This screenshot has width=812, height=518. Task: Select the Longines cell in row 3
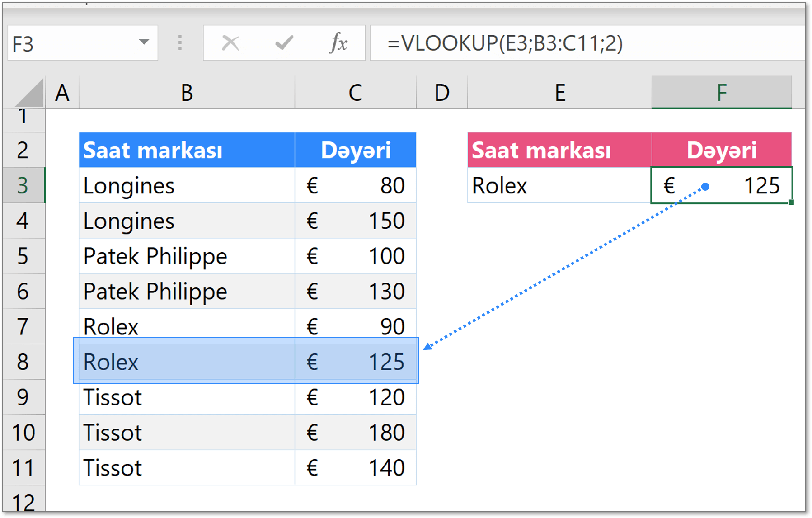coord(187,185)
